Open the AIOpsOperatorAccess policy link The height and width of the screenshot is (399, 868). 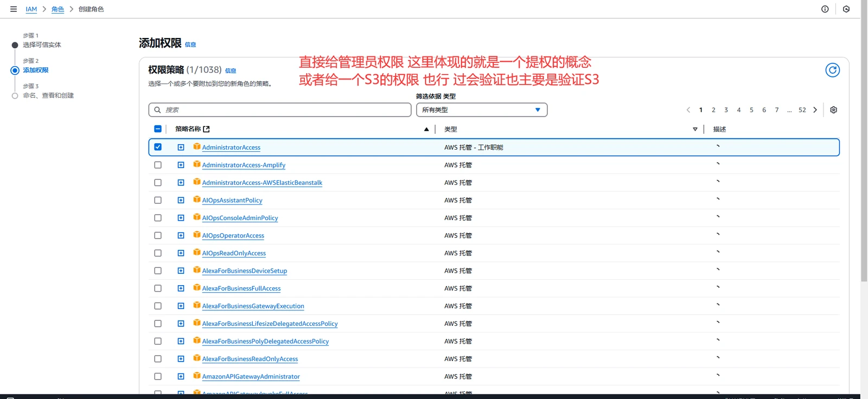point(233,236)
